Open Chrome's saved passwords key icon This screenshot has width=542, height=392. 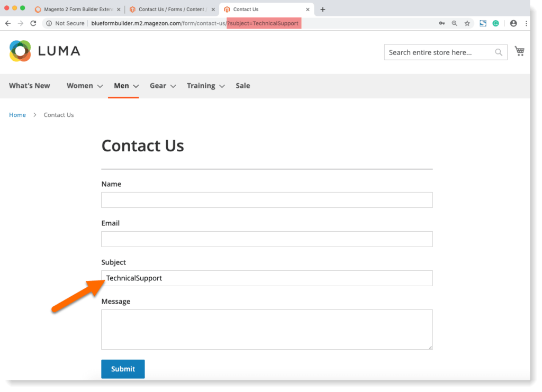coord(441,23)
